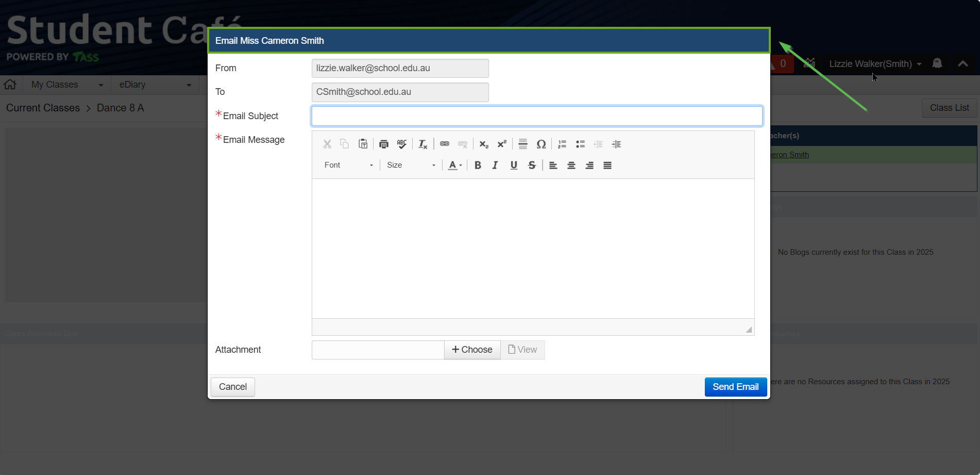This screenshot has width=980, height=475.
Task: Open the Font dropdown
Action: tap(348, 165)
